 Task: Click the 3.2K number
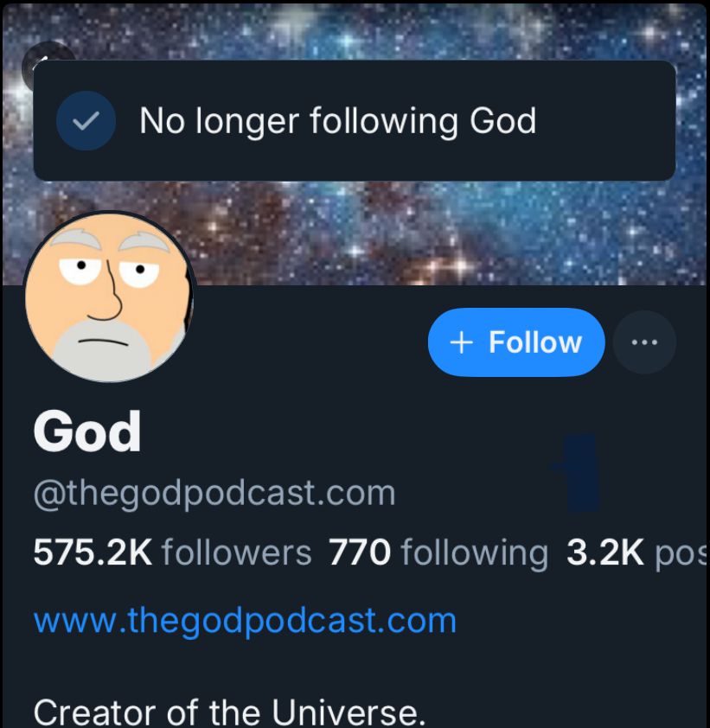(x=605, y=552)
